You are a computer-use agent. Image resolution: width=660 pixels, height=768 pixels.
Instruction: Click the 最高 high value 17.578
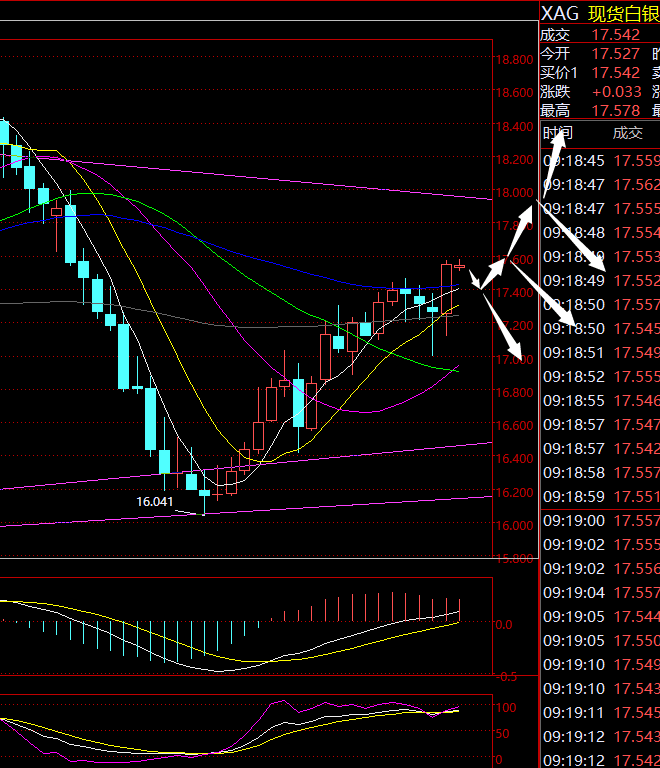click(x=616, y=111)
